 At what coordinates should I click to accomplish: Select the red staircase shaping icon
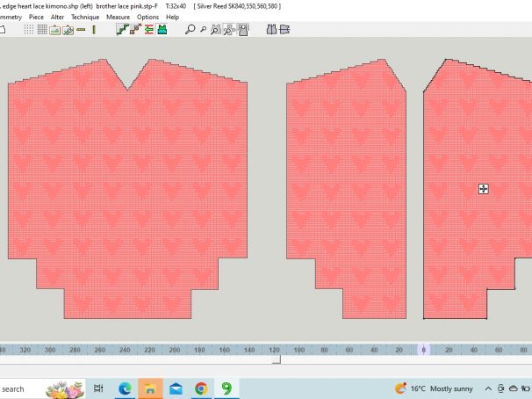(135, 29)
